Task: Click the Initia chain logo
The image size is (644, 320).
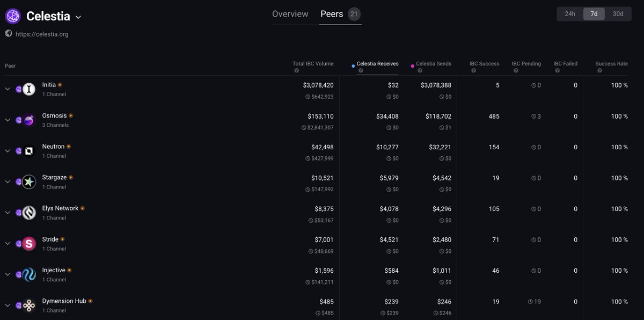Action: coord(29,89)
